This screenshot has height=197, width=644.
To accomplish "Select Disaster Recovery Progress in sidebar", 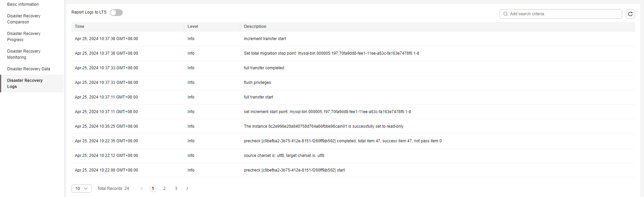I will point(24,37).
